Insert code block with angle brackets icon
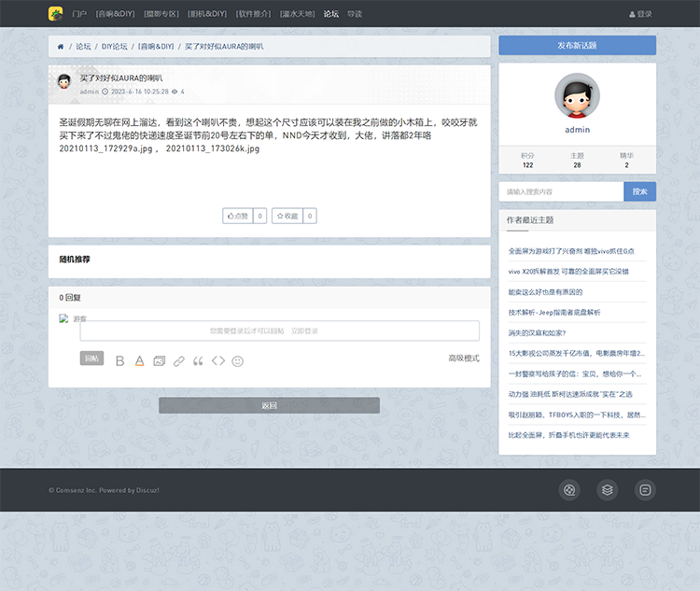 (x=218, y=360)
